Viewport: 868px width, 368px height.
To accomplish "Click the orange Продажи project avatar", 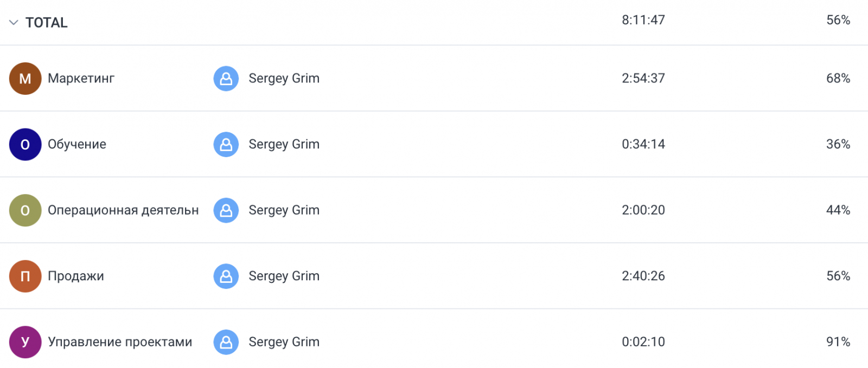I will pyautogui.click(x=25, y=276).
